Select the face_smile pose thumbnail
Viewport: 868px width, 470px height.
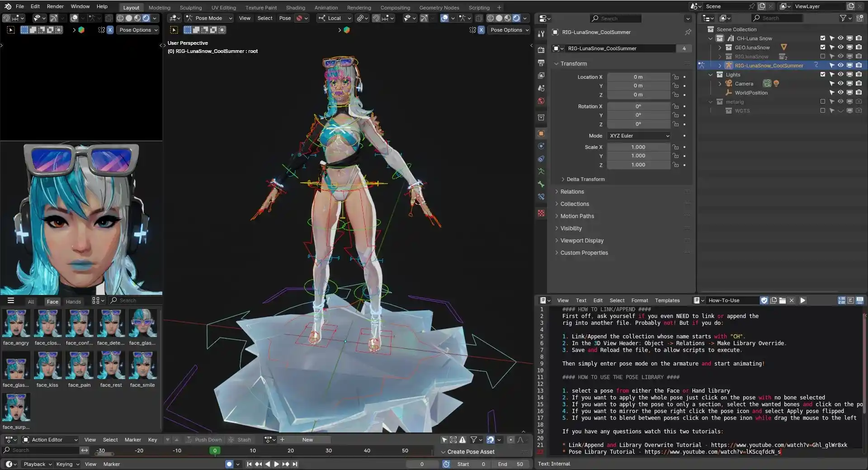click(x=143, y=366)
